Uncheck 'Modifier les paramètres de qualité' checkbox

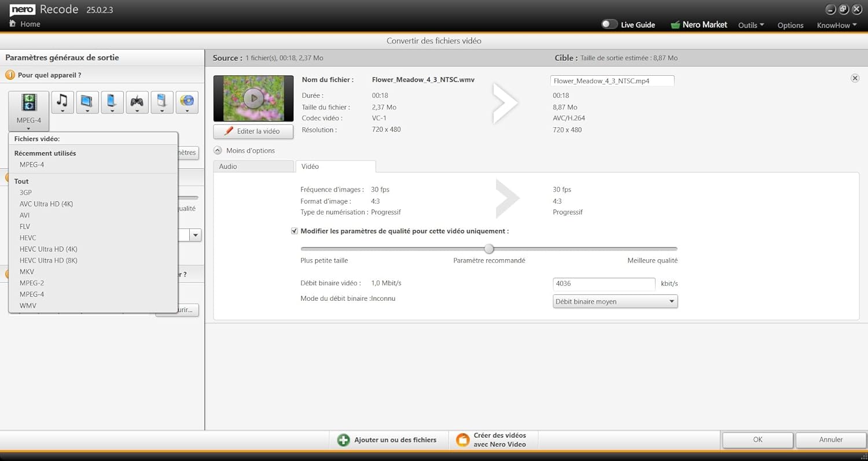(x=295, y=231)
